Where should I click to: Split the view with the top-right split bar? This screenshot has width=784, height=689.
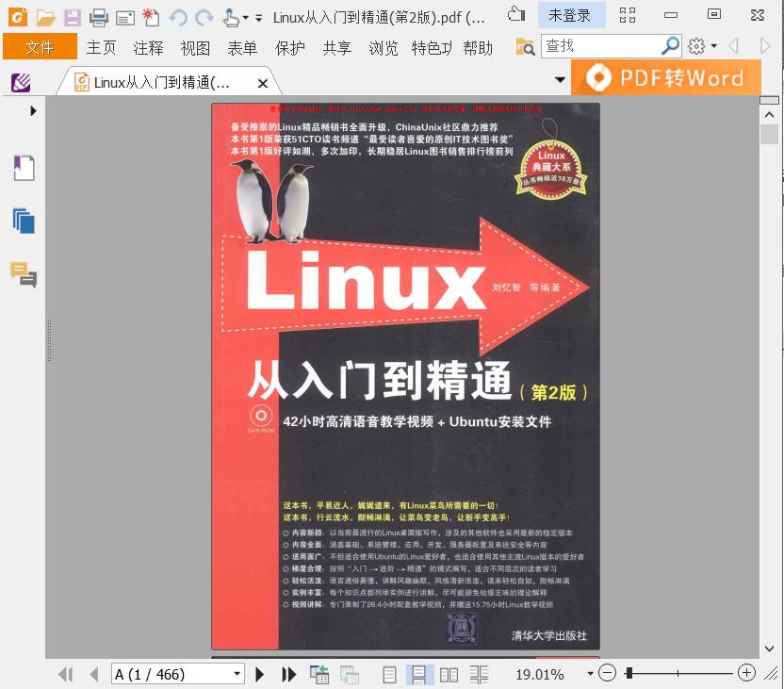(x=769, y=100)
